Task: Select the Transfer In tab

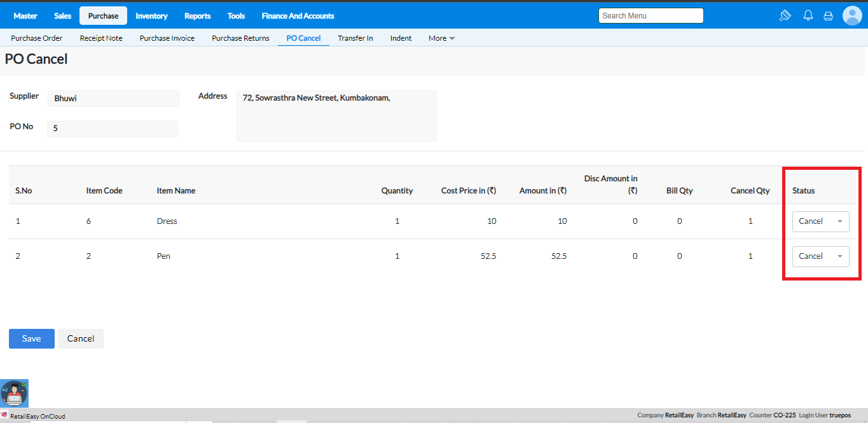Action: point(355,38)
